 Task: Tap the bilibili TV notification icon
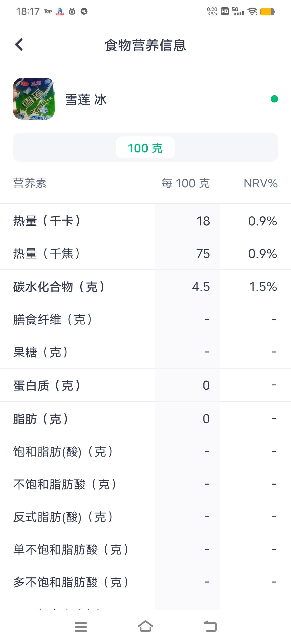pyautogui.click(x=72, y=11)
